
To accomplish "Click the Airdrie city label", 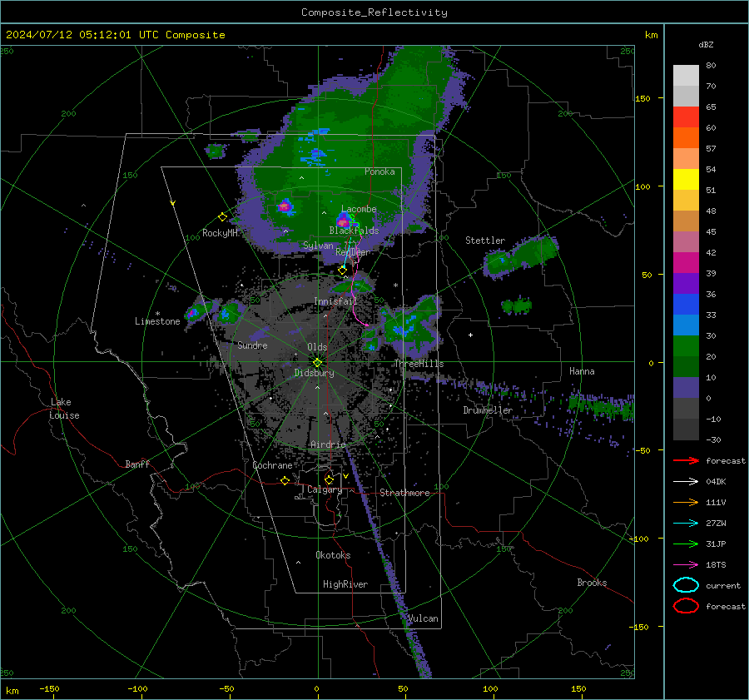I will (328, 444).
